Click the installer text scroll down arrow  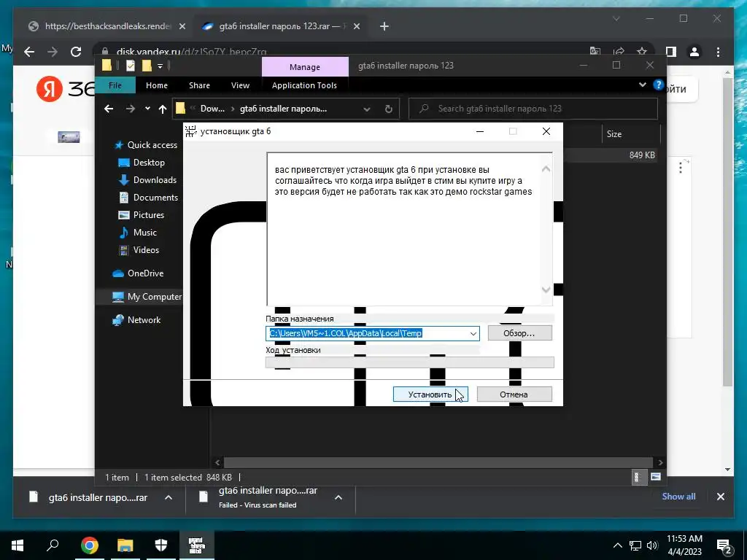click(x=546, y=289)
